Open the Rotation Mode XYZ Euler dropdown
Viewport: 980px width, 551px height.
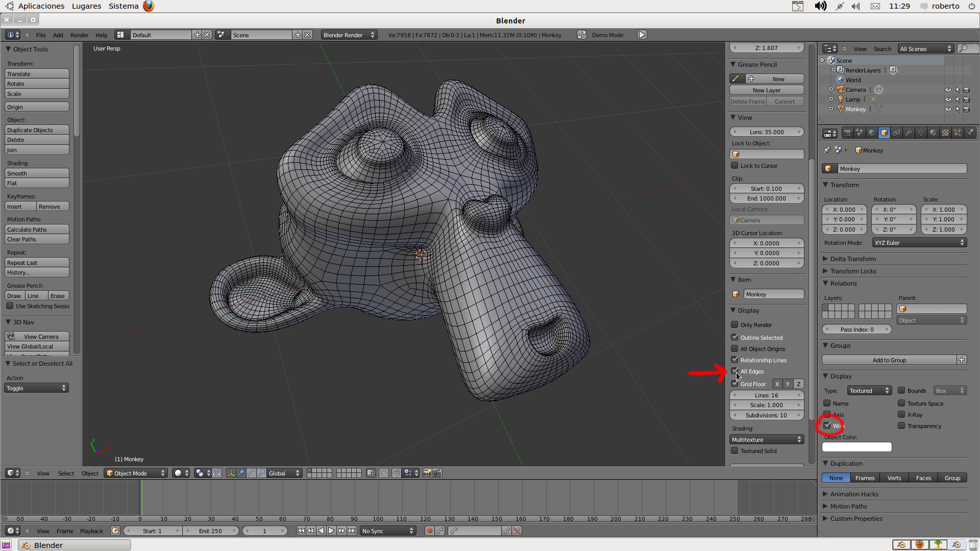[919, 243]
